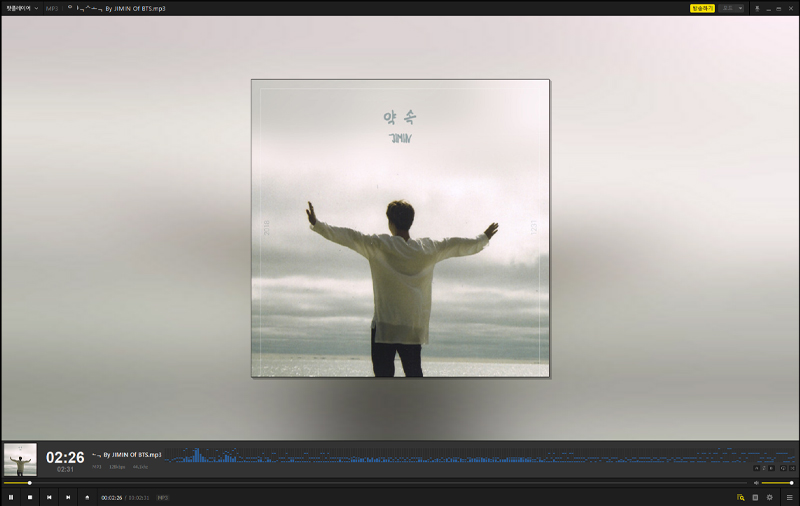Click the yellow 방송하기 button
Viewport: 800px width, 506px height.
click(x=702, y=8)
